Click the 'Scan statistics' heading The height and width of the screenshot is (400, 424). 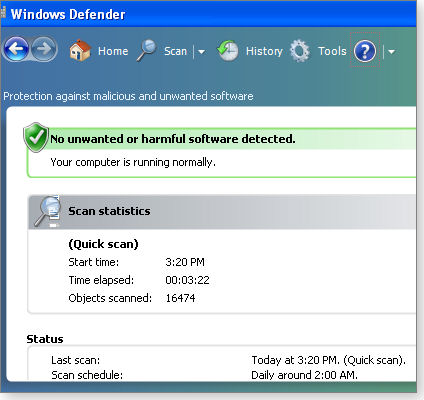tap(109, 211)
